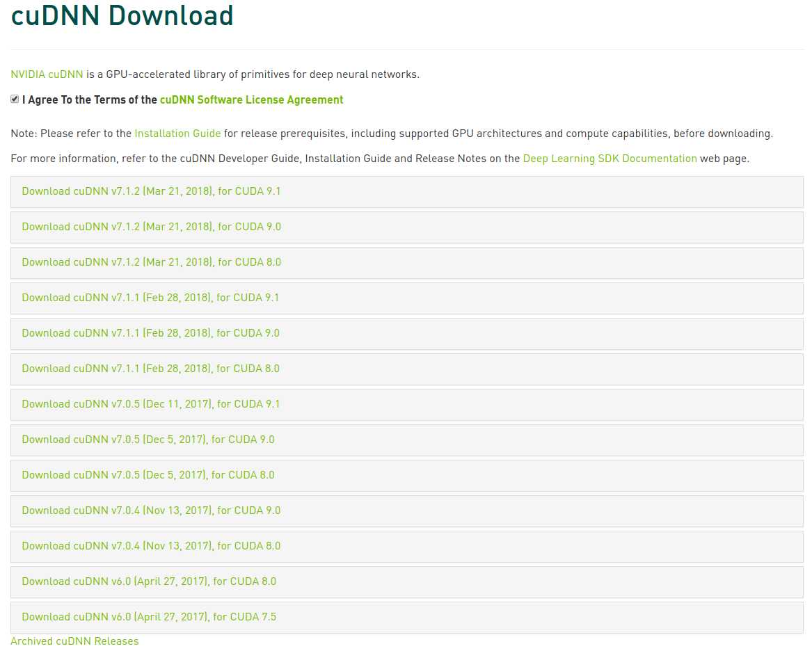
Task: Expand Download cuDNN v7.1.1 for CUDA 9.1
Action: (406, 298)
